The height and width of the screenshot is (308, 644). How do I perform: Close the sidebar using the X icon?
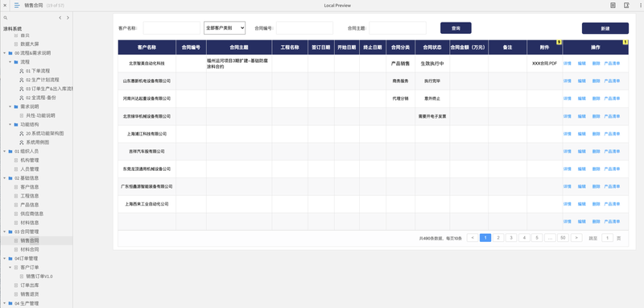(x=5, y=6)
